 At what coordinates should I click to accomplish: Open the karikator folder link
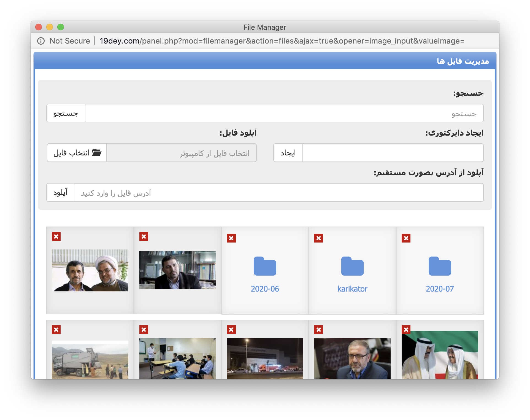(x=352, y=289)
